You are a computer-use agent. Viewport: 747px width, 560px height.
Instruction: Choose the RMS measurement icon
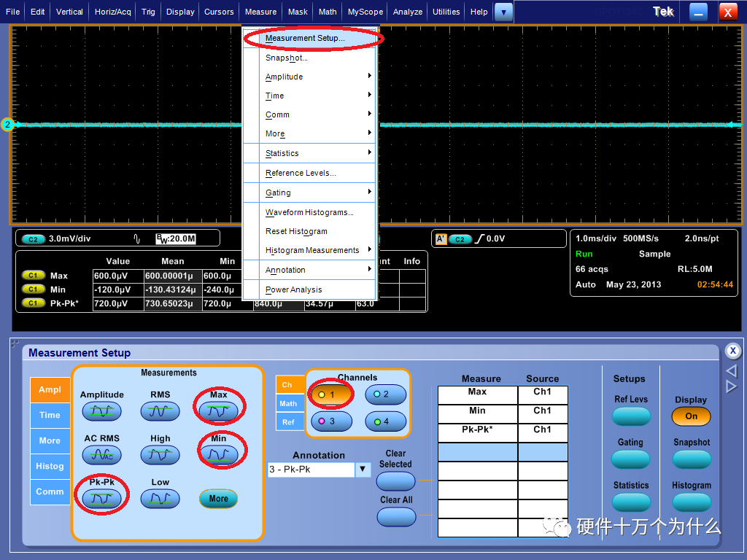coord(160,412)
